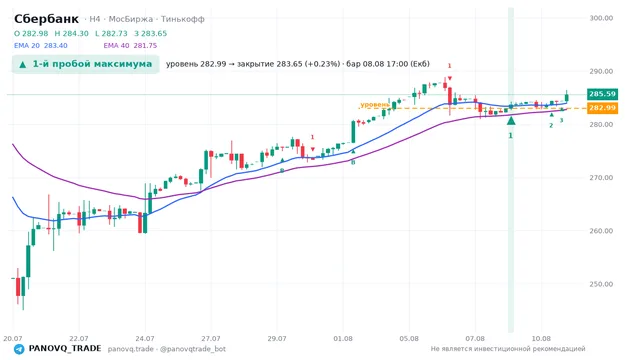640x360 pixels.
Task: Open the @panovqtrade_bot link
Action: (193, 349)
